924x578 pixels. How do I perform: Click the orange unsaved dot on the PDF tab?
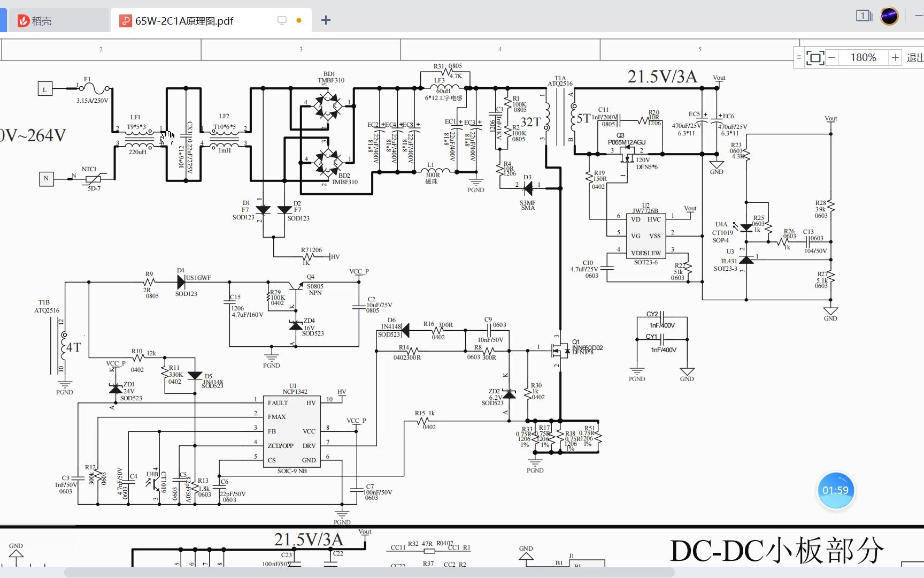299,20
